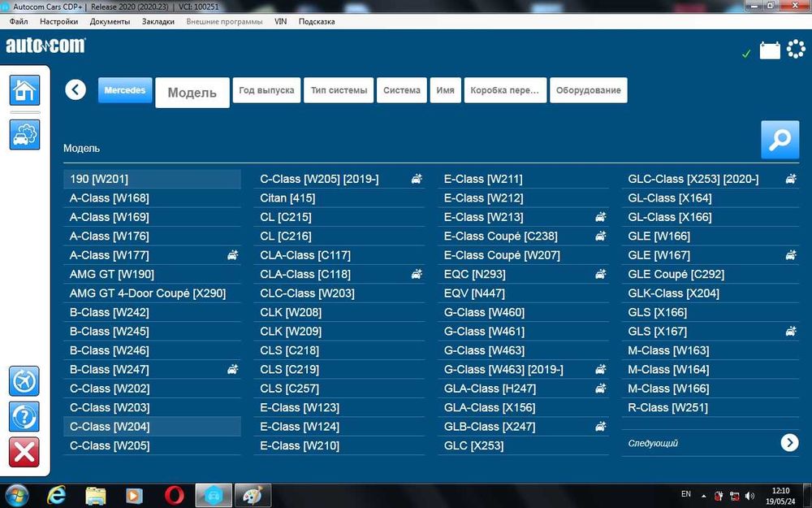Choose model R-Class [W251]
The image size is (812, 508).
[710, 407]
